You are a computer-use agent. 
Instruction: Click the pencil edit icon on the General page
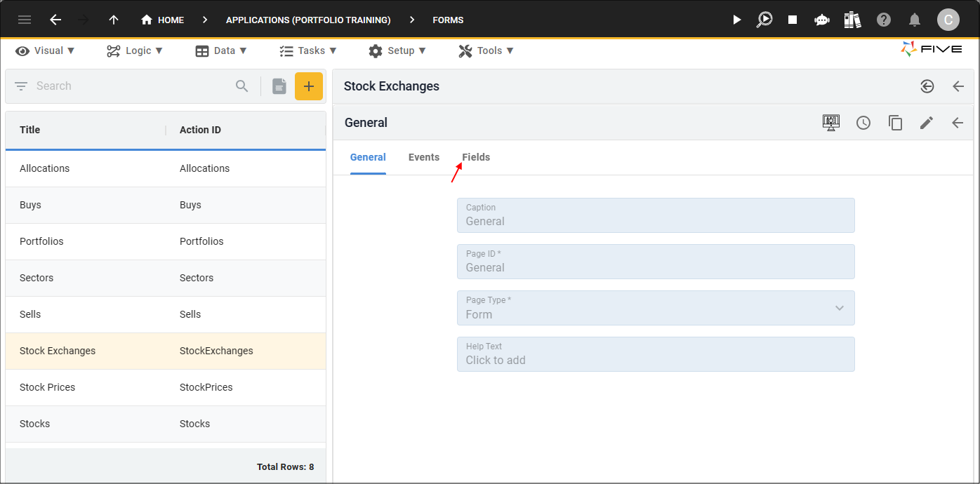(927, 123)
